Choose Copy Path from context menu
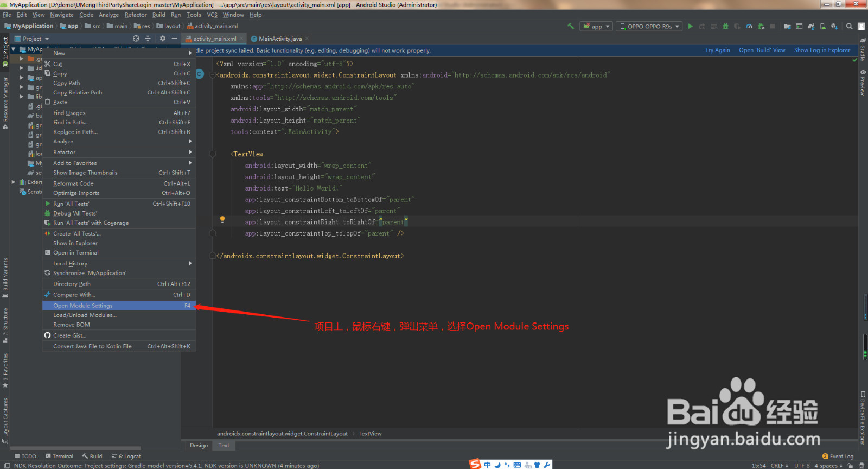868x469 pixels. (119, 83)
